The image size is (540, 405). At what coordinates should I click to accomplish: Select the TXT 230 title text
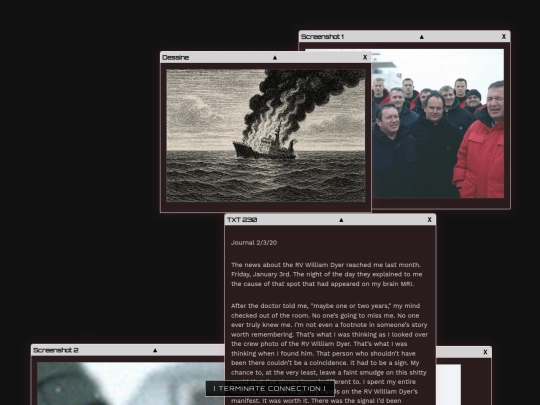coord(242,220)
